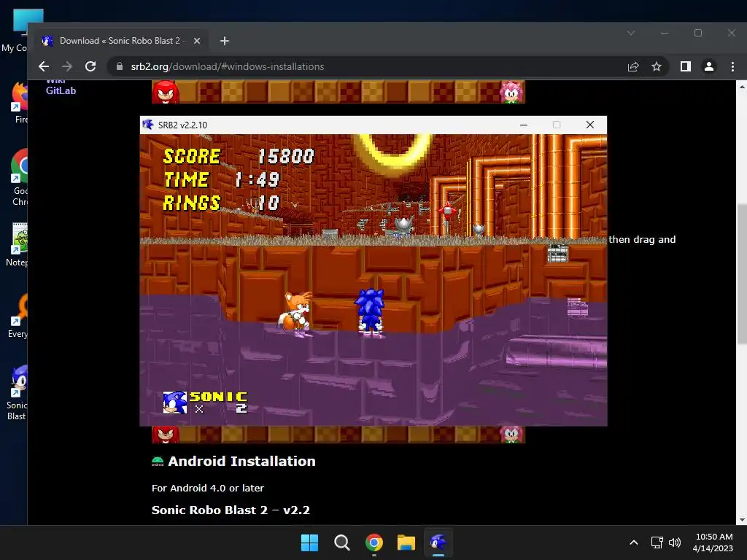Open network status in system tray
The image size is (747, 560).
657,542
